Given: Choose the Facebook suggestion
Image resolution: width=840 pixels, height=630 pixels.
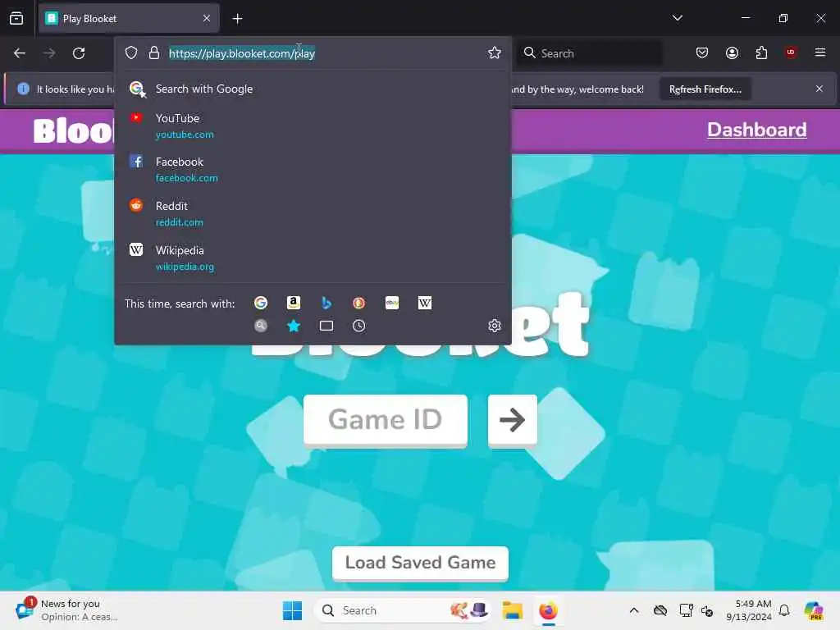Looking at the screenshot, I should 313,169.
